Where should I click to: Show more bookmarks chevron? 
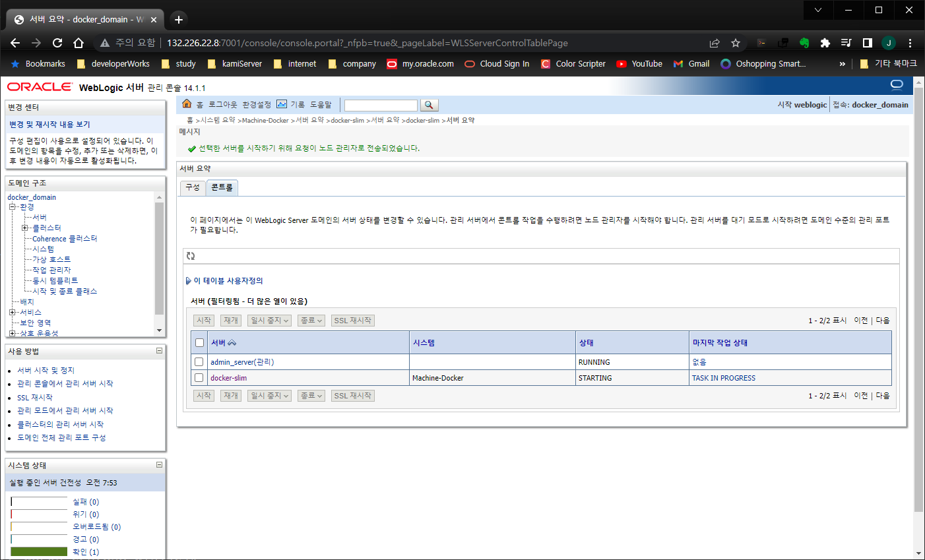843,64
